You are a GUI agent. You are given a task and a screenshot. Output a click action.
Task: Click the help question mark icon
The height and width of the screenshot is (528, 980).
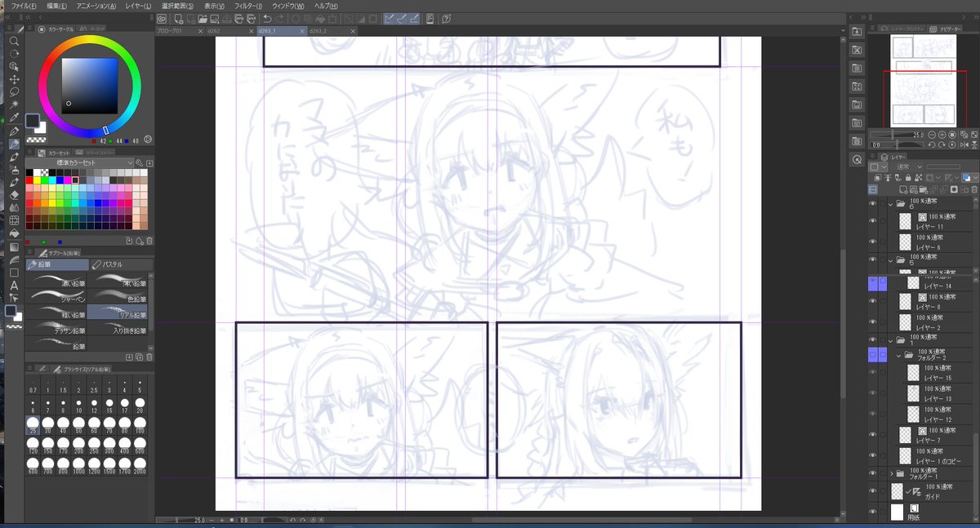(x=448, y=19)
